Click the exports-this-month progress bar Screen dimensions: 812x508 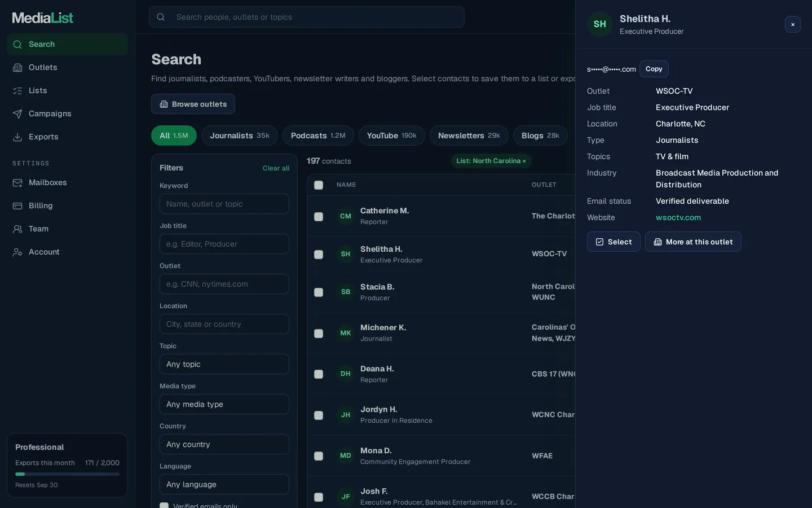(x=67, y=474)
